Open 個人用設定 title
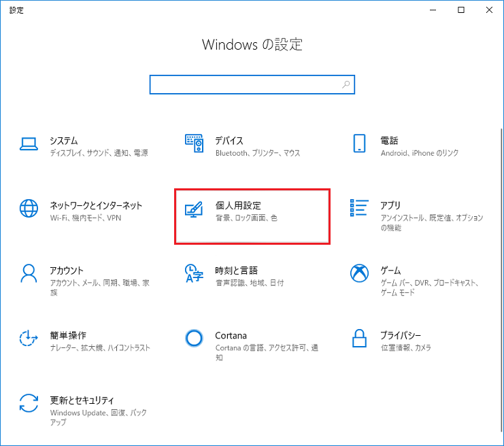 [x=238, y=205]
